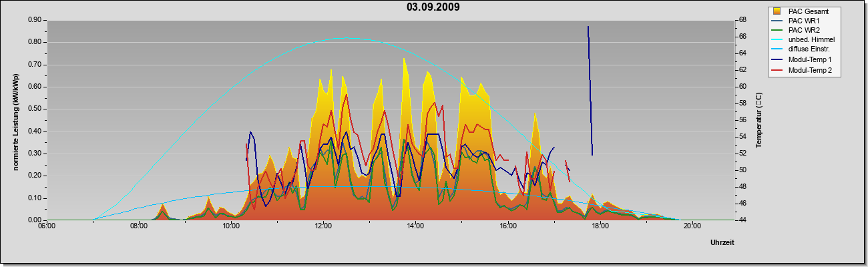This screenshot has width=868, height=267.
Task: Click the 18:00 time axis tick
Action: (600, 226)
